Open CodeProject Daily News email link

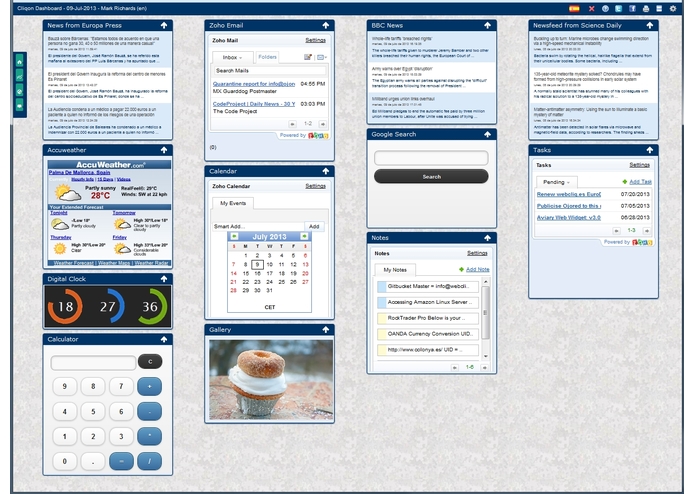(254, 104)
